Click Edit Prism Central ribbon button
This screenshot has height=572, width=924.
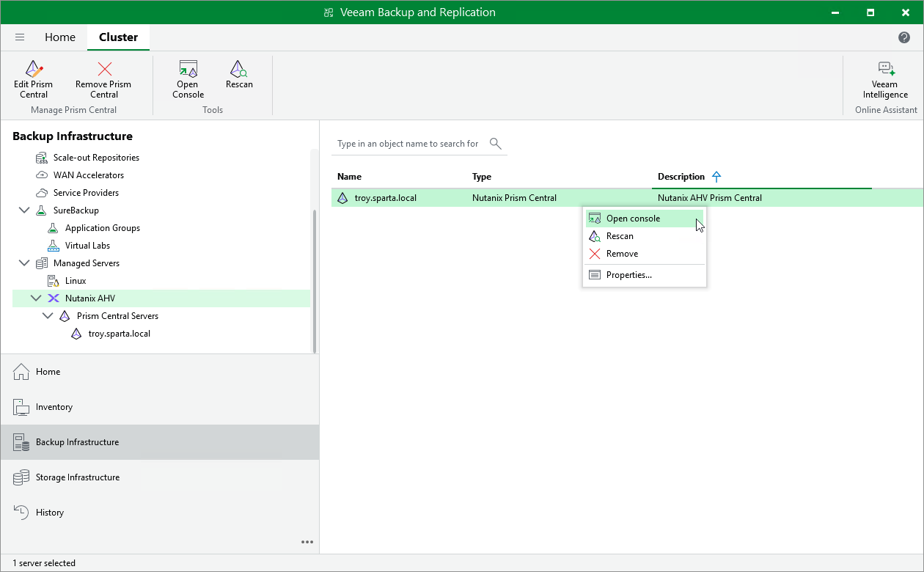pyautogui.click(x=34, y=79)
